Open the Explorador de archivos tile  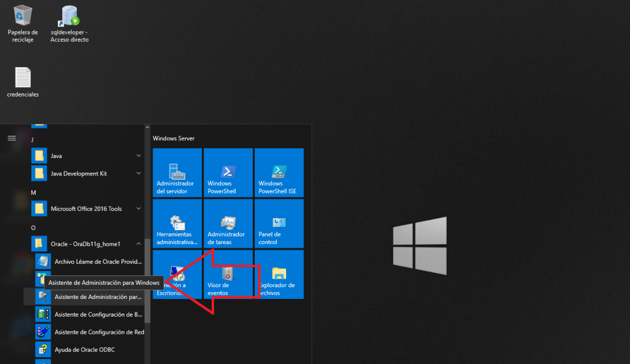(279, 275)
